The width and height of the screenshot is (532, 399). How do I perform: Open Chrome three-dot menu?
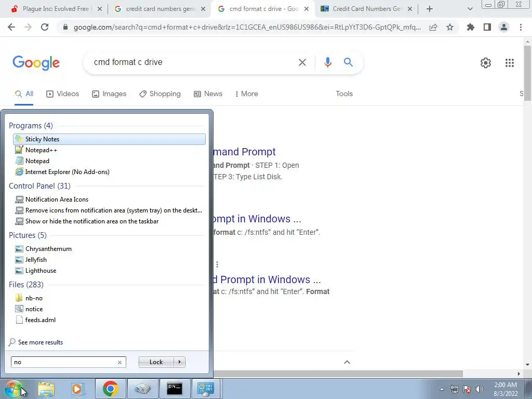(x=521, y=27)
